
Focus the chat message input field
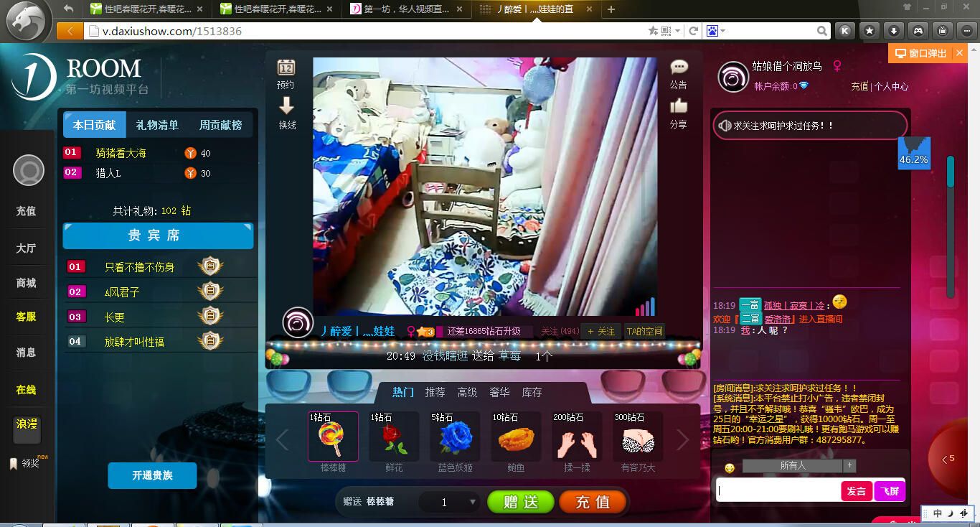778,491
